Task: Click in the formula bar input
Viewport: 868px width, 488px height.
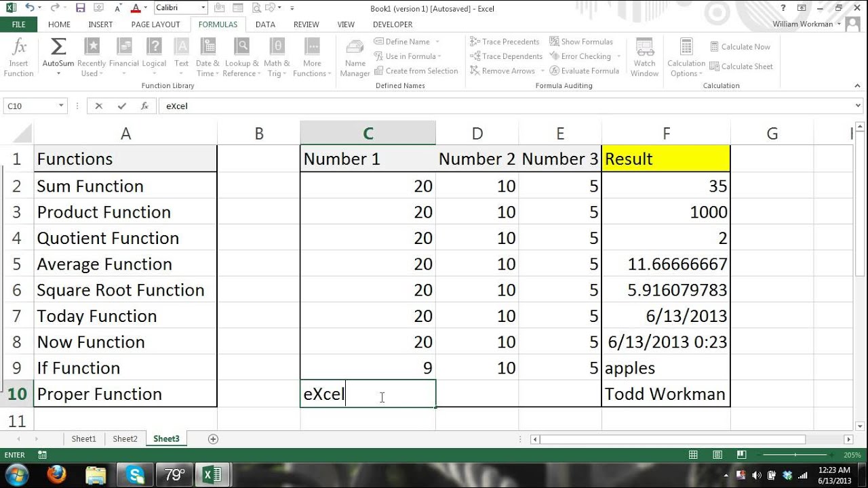Action: 505,106
